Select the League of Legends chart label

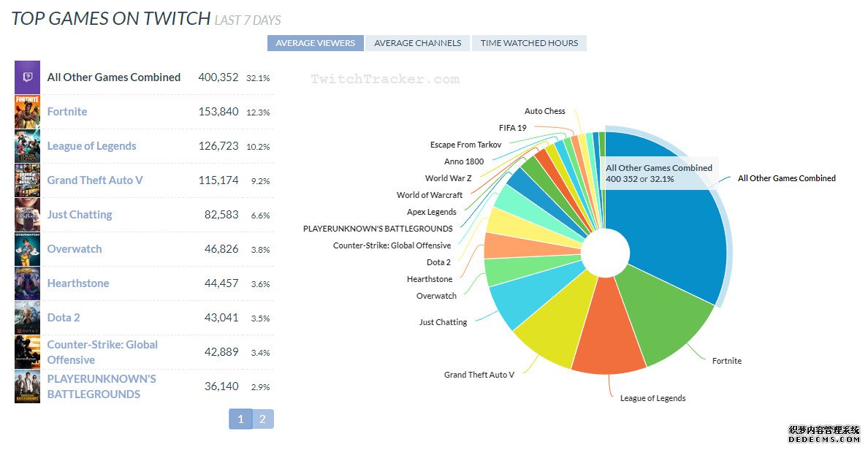tap(652, 399)
